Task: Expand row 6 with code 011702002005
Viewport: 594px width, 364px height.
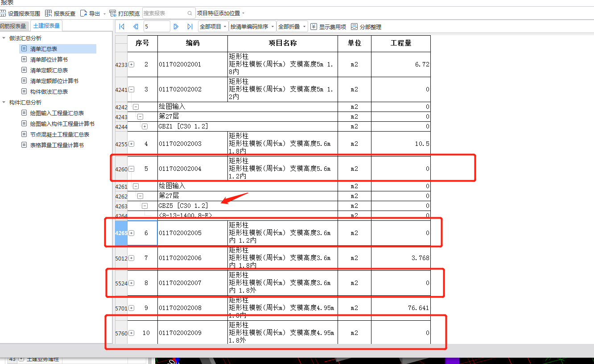Action: coord(132,233)
